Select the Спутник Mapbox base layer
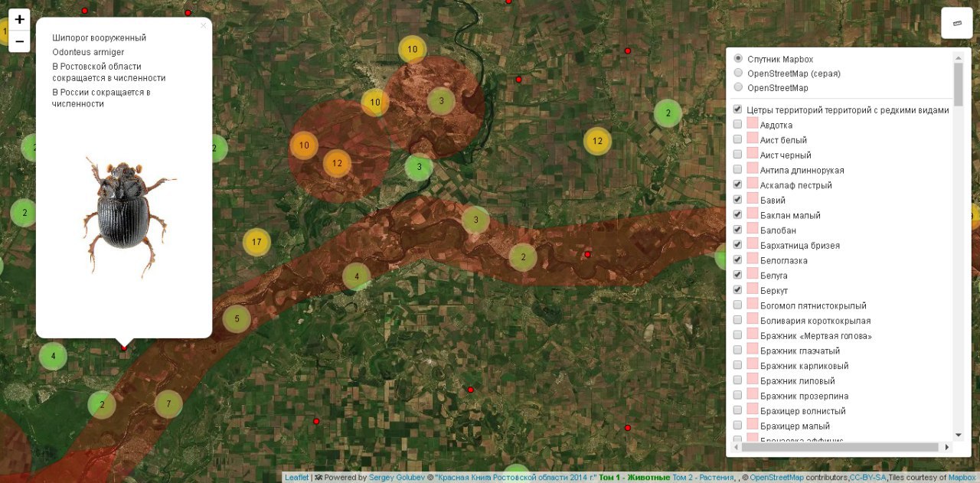The width and height of the screenshot is (980, 483). pyautogui.click(x=738, y=59)
